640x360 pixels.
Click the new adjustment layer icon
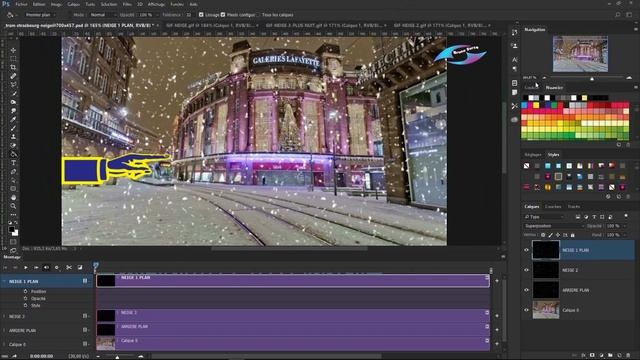tap(601, 356)
